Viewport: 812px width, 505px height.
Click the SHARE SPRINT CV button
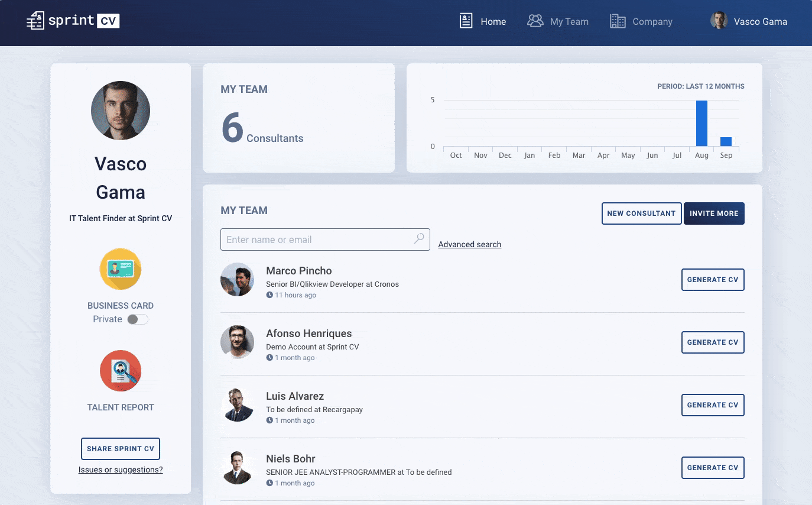pyautogui.click(x=121, y=448)
